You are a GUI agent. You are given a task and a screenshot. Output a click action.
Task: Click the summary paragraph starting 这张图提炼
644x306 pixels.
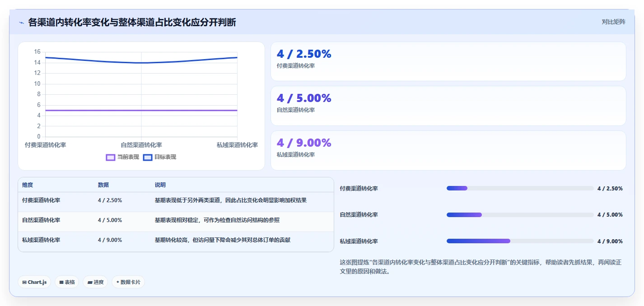tap(481, 267)
